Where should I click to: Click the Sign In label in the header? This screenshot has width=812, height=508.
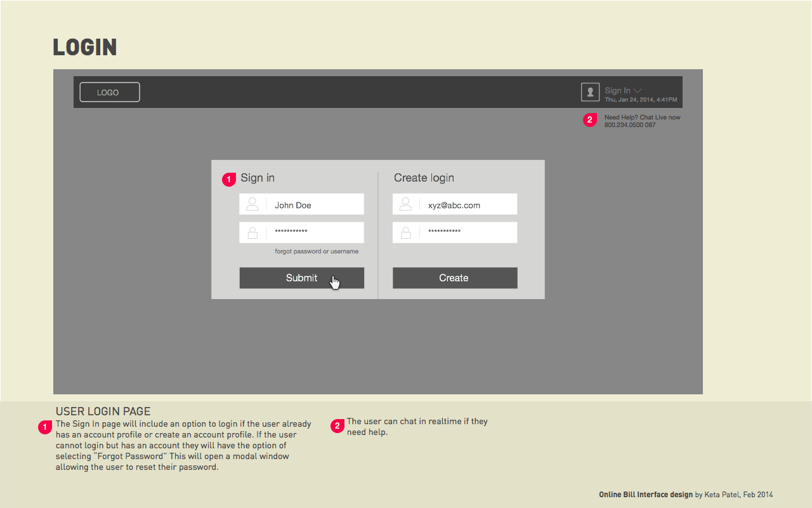(x=617, y=91)
